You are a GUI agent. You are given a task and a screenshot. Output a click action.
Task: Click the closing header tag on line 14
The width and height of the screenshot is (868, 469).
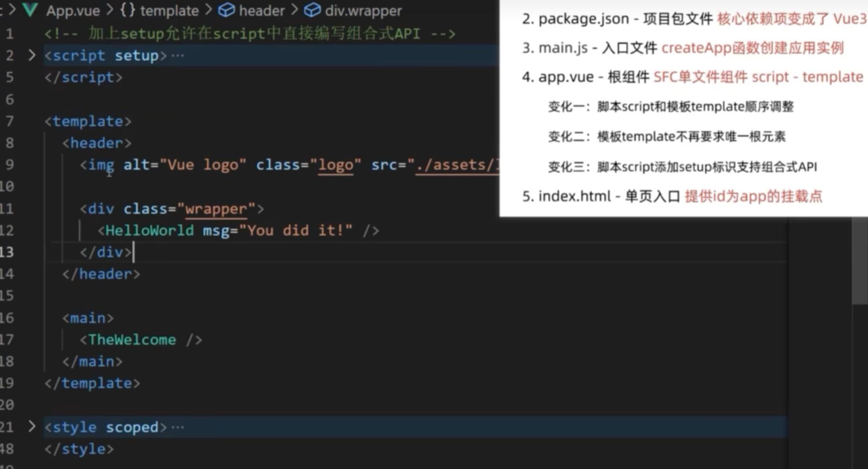(101, 274)
